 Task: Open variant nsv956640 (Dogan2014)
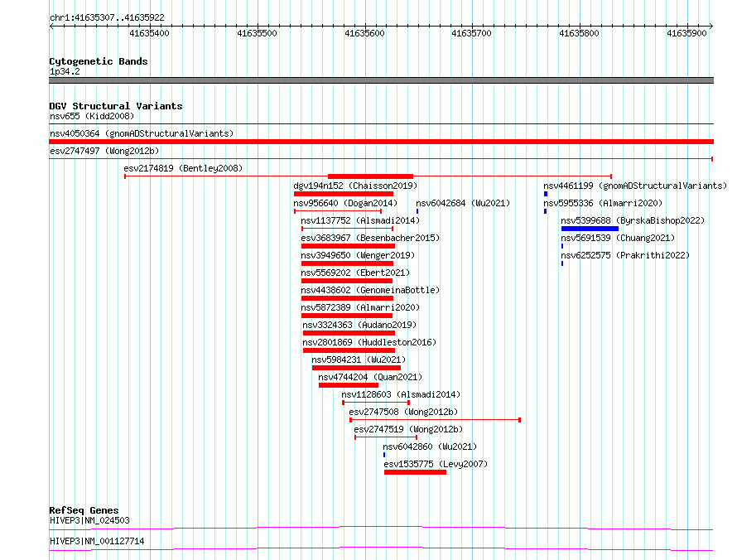pyautogui.click(x=345, y=203)
